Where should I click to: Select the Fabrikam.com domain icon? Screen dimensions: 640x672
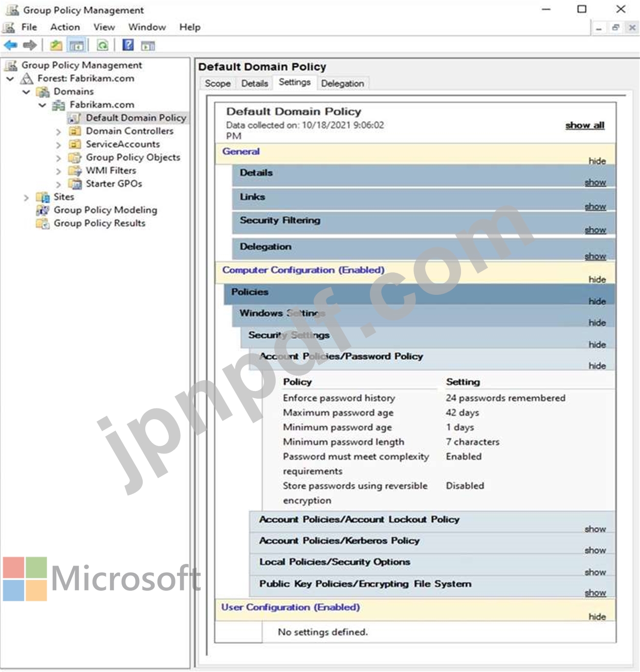click(58, 105)
